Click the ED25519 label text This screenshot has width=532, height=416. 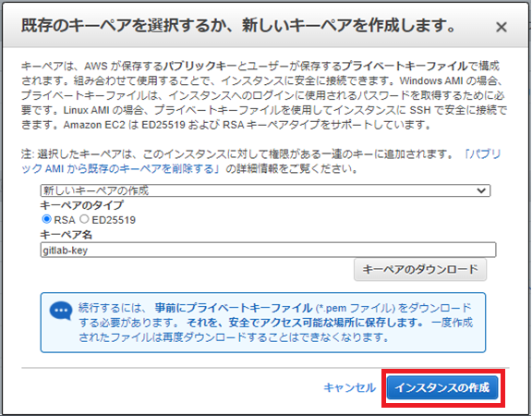(x=114, y=220)
